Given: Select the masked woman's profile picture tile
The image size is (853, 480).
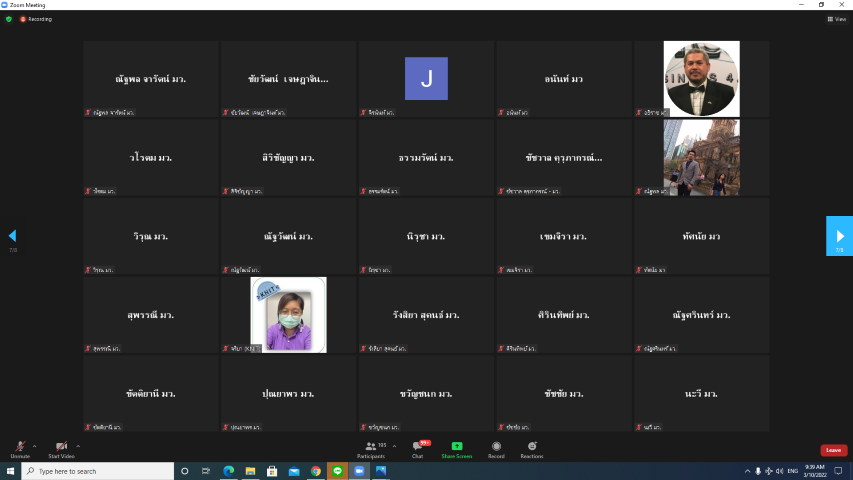Looking at the screenshot, I should coord(288,315).
